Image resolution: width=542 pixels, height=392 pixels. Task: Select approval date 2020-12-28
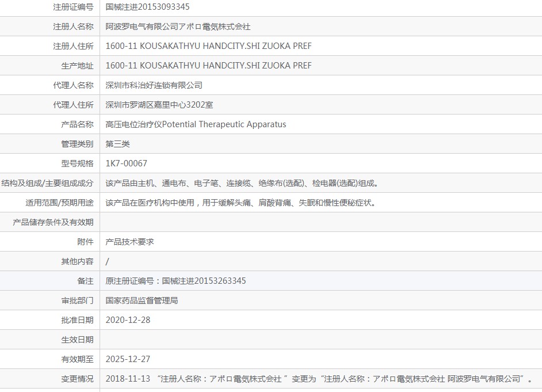click(128, 320)
